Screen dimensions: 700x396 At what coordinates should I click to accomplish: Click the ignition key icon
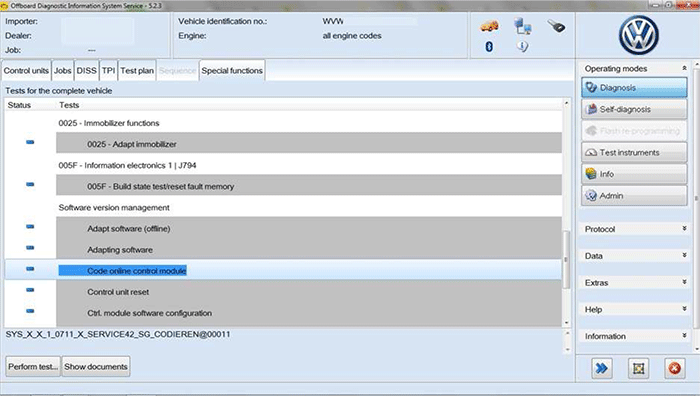(556, 26)
